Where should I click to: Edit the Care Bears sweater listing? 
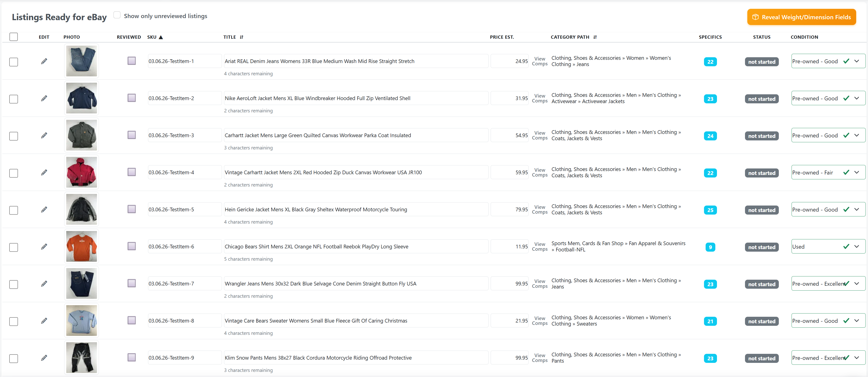(44, 320)
